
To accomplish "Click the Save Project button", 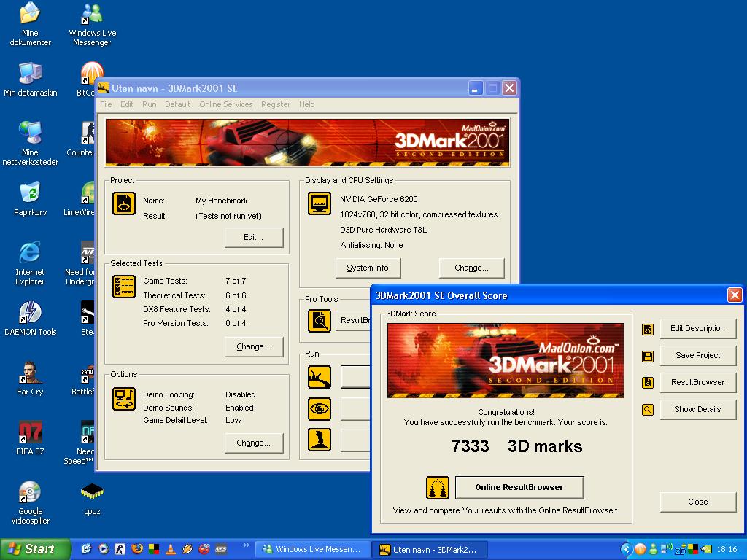I will (698, 356).
